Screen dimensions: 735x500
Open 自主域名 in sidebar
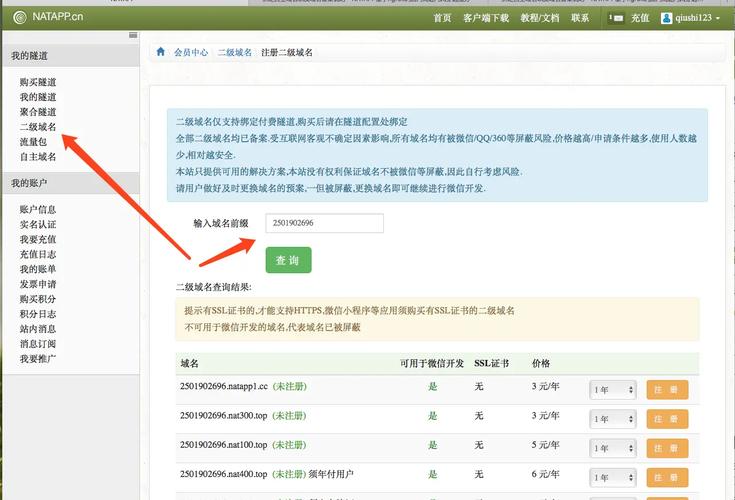[38, 157]
